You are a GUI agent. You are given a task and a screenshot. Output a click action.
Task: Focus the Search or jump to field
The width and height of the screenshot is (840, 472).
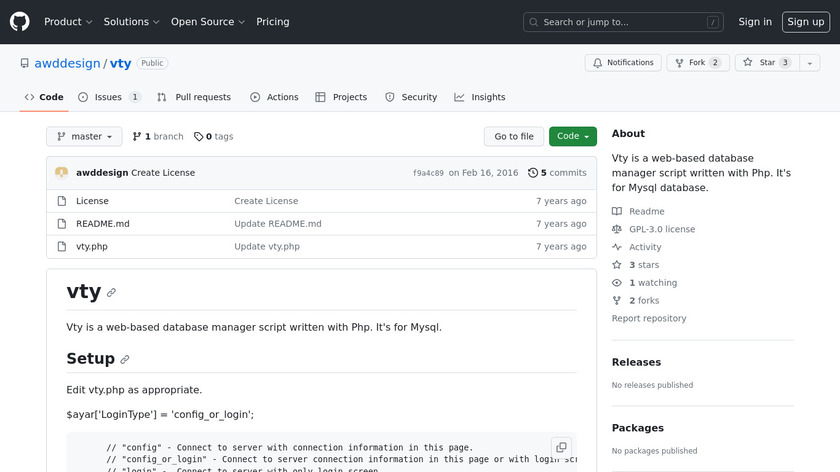tap(623, 21)
